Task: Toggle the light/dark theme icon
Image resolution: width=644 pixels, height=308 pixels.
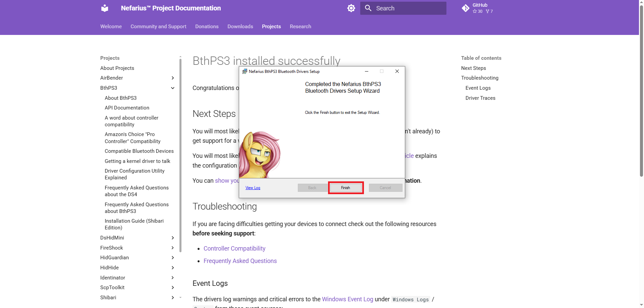Action: [351, 8]
